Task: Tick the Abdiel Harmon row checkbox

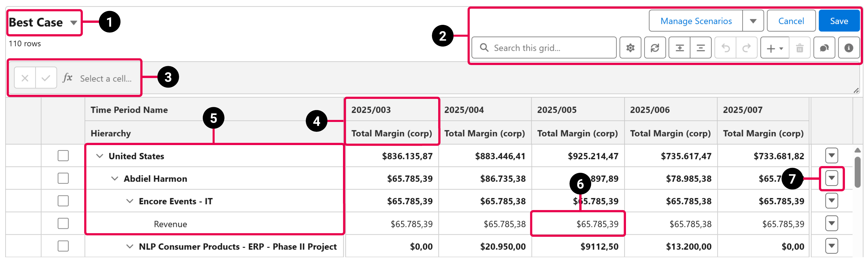Action: [x=63, y=178]
